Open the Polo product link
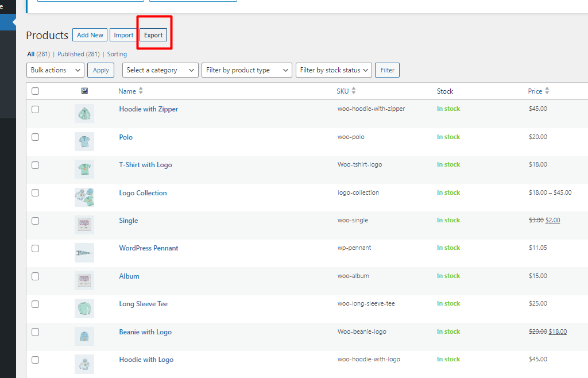588x378 pixels. tap(126, 137)
